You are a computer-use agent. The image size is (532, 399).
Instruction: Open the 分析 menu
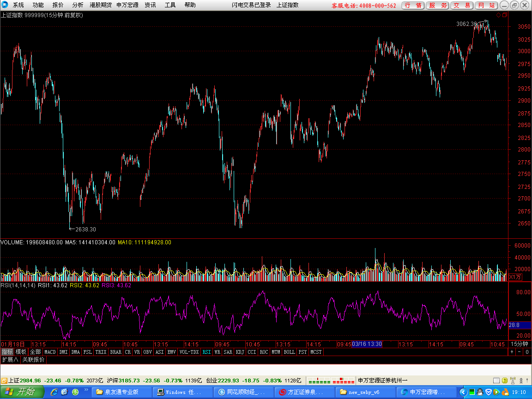(x=78, y=5)
